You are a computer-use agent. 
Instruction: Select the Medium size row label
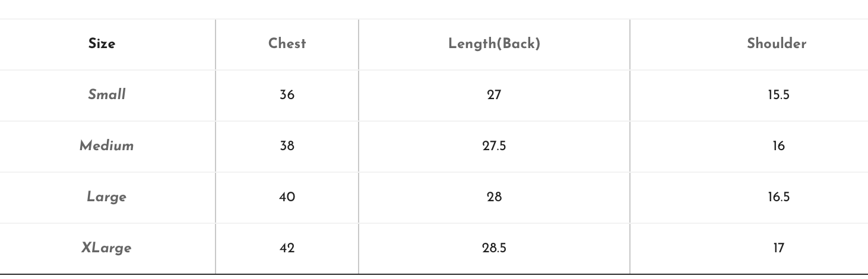click(x=107, y=146)
